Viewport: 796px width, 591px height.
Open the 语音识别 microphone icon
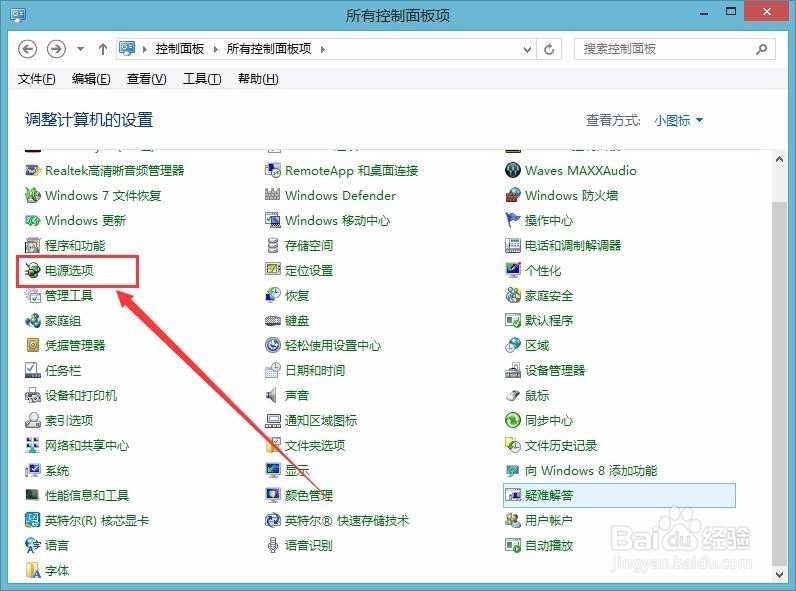tap(273, 546)
